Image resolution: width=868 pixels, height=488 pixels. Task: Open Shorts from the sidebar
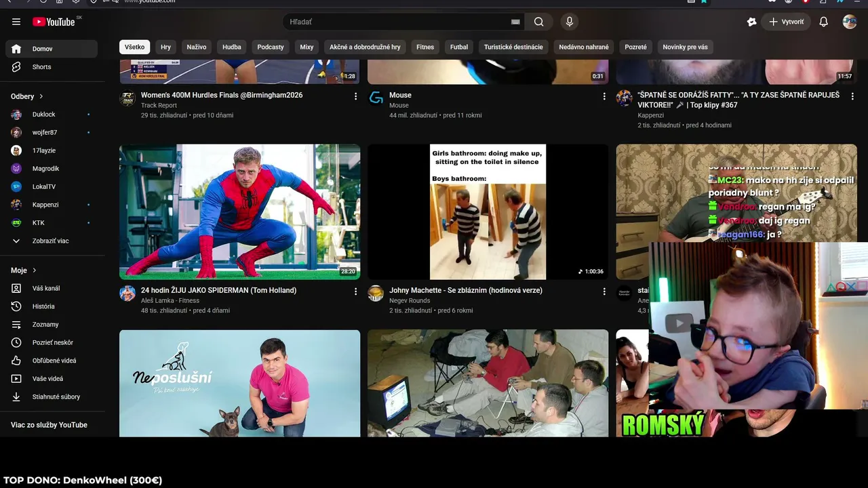(x=52, y=67)
